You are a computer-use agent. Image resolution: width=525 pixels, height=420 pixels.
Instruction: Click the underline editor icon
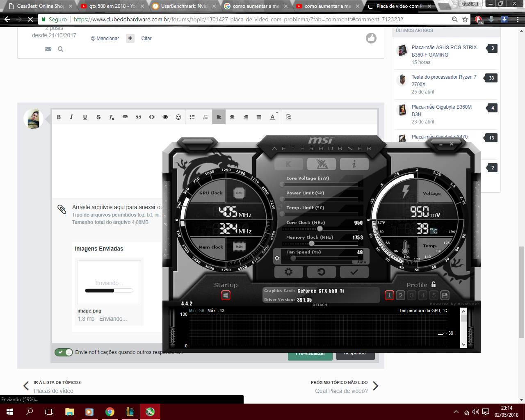pyautogui.click(x=85, y=117)
